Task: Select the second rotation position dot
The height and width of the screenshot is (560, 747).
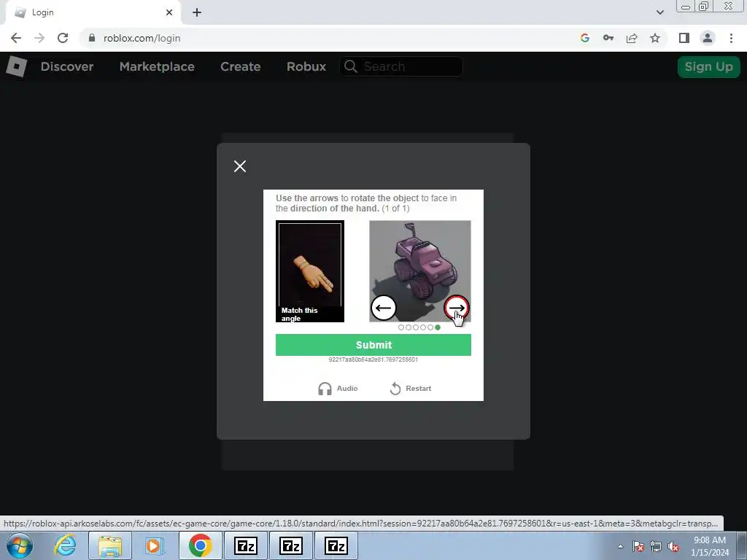Action: [x=409, y=327]
